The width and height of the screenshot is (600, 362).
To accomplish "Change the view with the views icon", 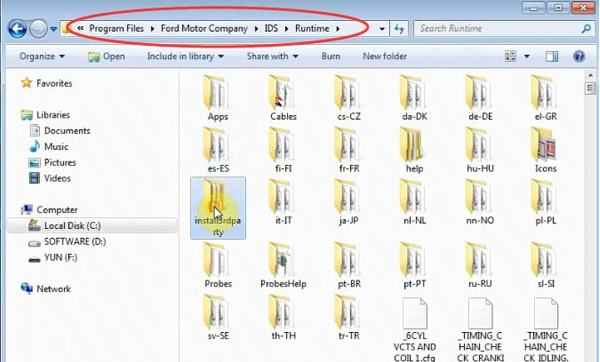I will tap(510, 56).
